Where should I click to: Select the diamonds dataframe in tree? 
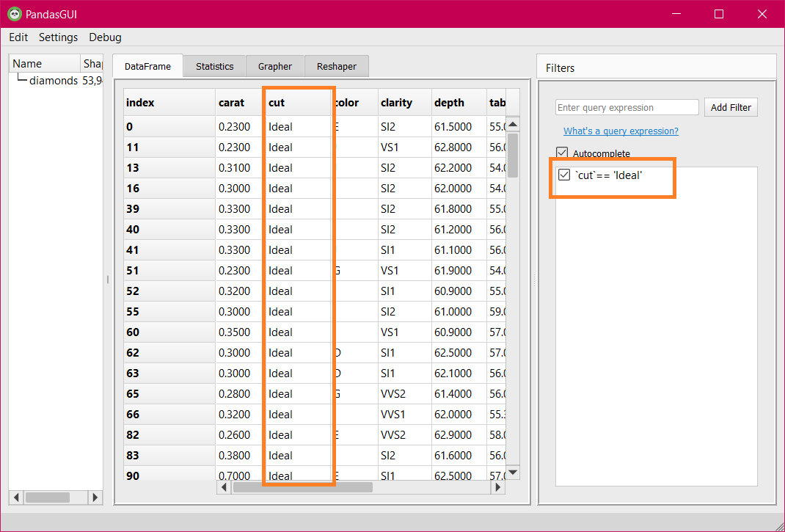point(53,81)
